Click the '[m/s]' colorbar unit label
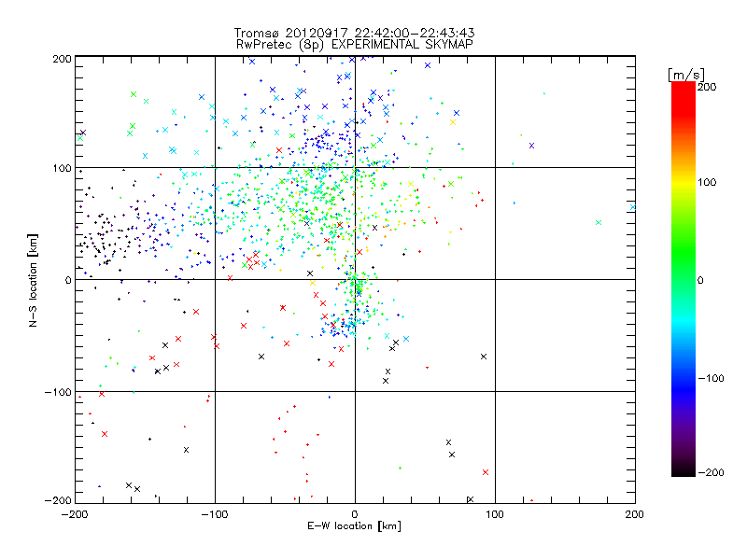 (x=685, y=75)
